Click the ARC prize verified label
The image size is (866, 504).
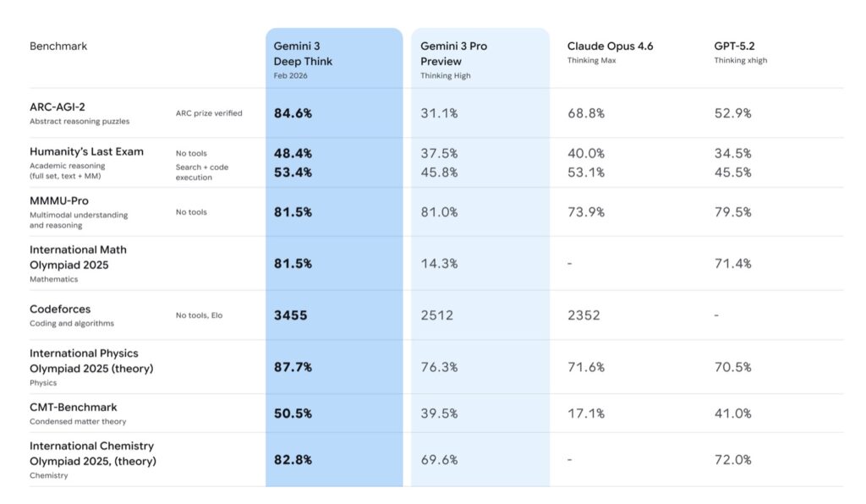(x=209, y=113)
